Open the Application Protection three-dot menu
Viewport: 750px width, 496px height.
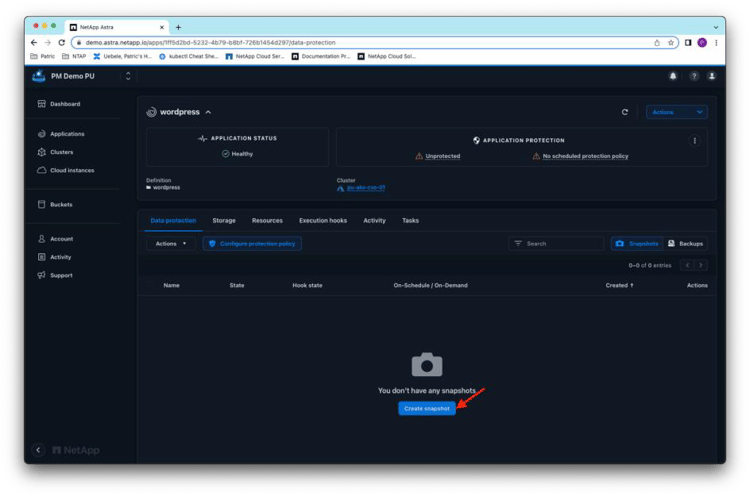point(694,141)
